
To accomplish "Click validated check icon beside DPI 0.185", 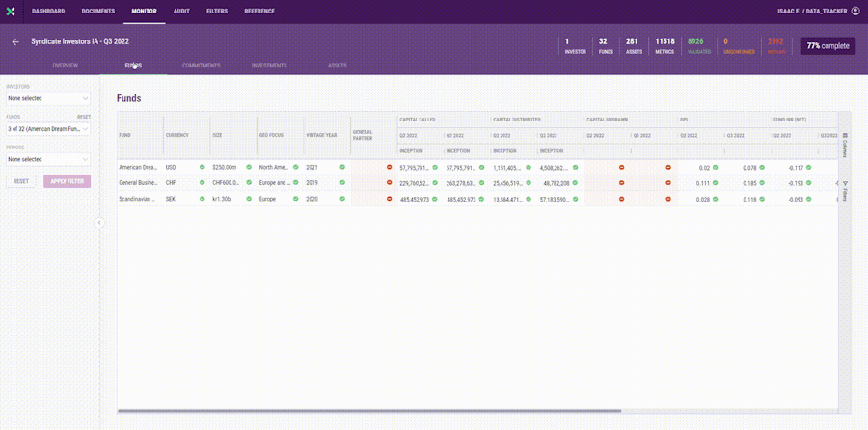I will [762, 182].
